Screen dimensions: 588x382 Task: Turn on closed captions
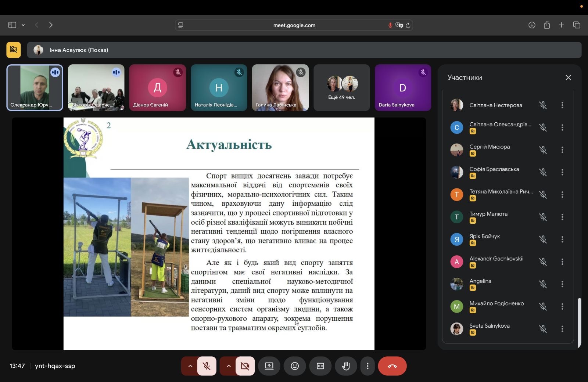click(320, 366)
